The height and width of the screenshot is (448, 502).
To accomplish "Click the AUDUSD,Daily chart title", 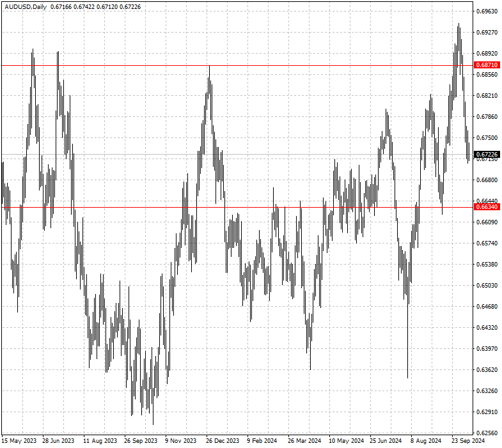I will (26, 7).
